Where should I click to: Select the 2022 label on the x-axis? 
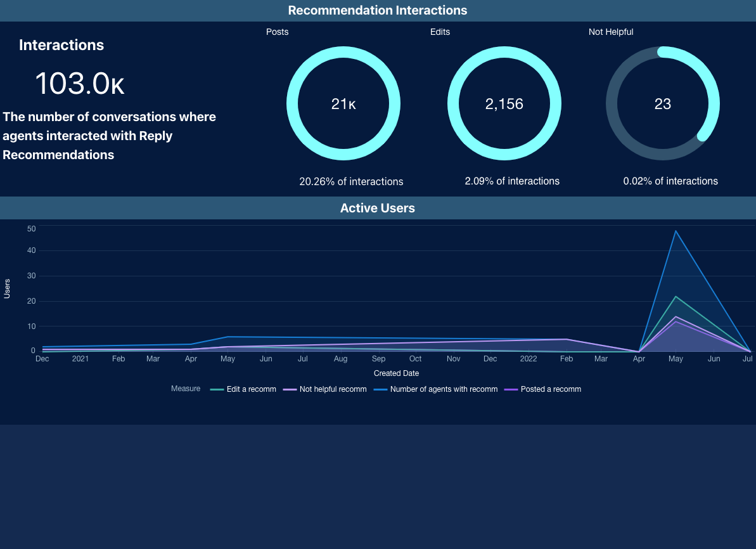click(x=528, y=359)
